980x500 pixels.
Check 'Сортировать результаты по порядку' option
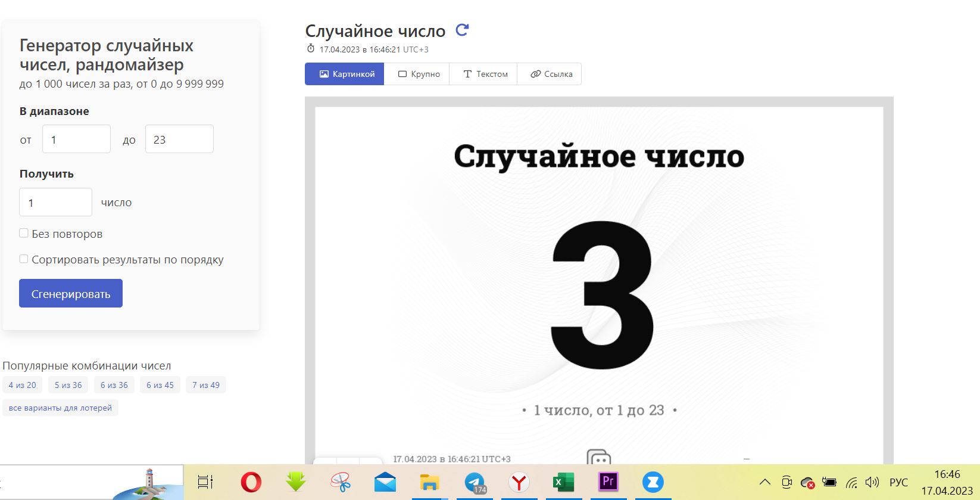(x=24, y=259)
